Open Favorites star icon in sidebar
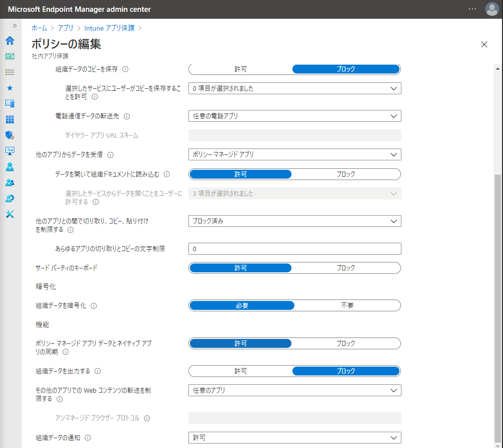The image size is (503, 448). (10, 88)
